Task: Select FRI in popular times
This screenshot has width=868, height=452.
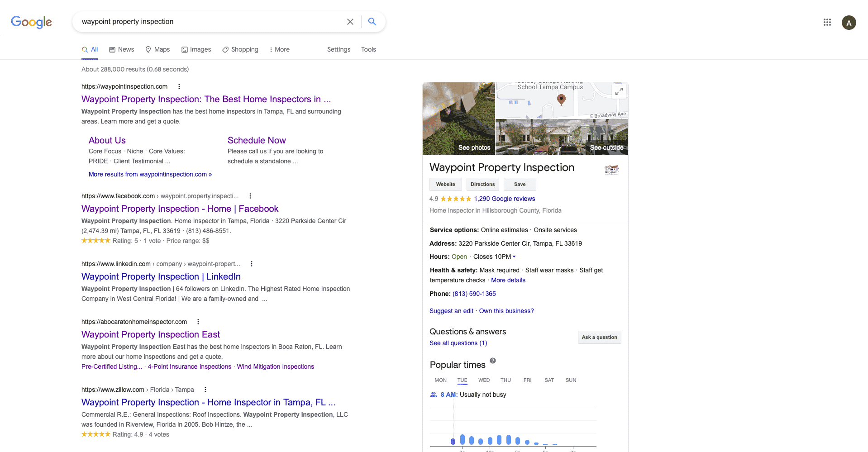Action: [527, 380]
